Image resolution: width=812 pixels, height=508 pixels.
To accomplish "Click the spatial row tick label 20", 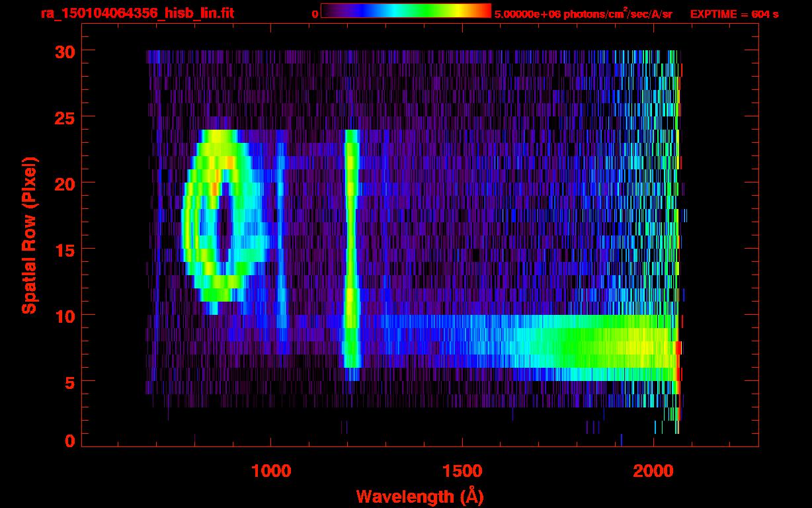I will 64,183.
